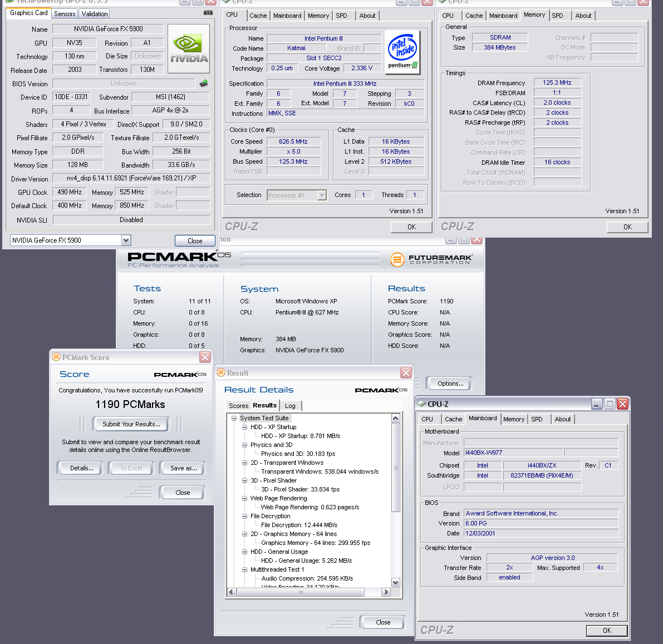This screenshot has width=663, height=644.
Task: Select 'File Decryption: 12.444 MB/s' row
Action: pyautogui.click(x=299, y=525)
